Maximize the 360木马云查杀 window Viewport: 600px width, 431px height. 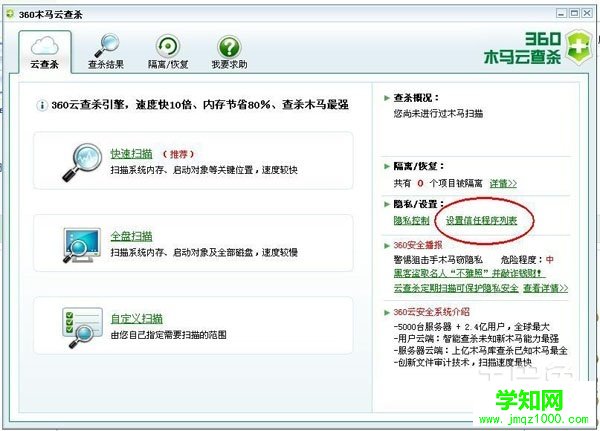[574, 13]
